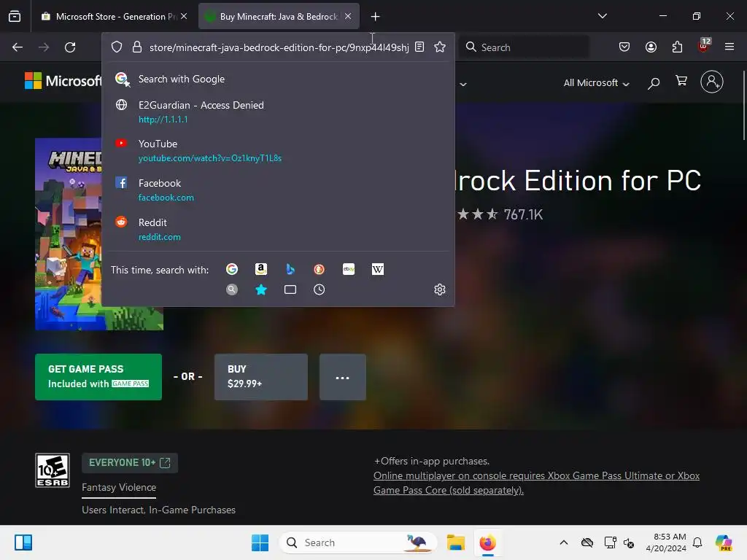
Task: Open the Extensions puzzle icon
Action: (x=677, y=47)
